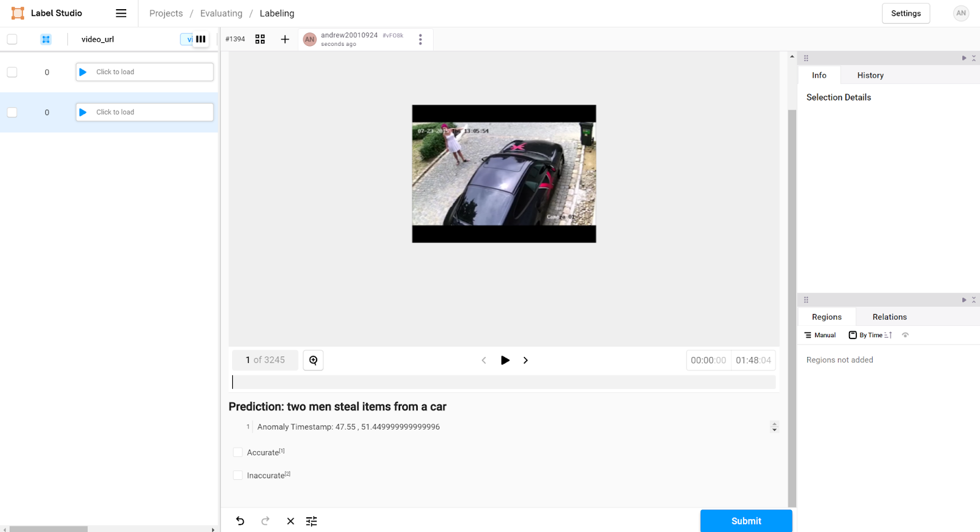Redo the last action
This screenshot has width=980, height=532.
265,521
